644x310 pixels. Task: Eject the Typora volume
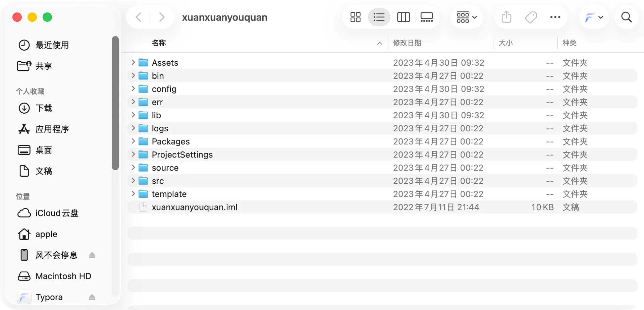(x=92, y=297)
